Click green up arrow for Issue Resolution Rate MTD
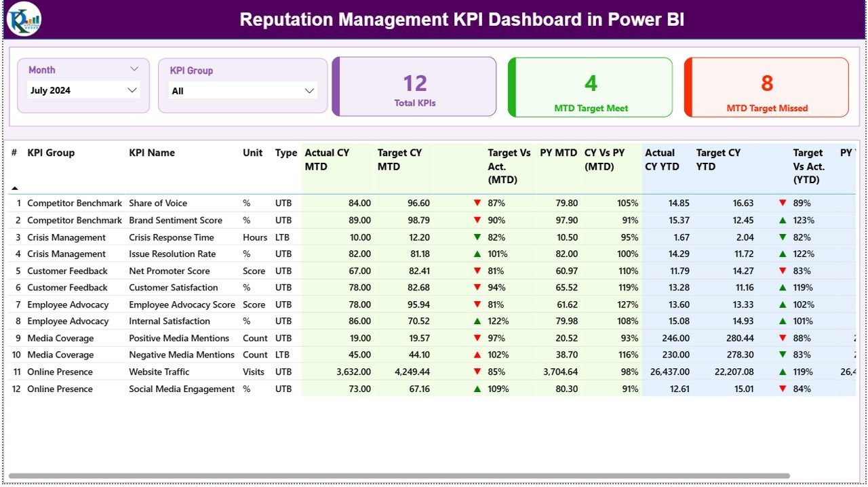Screen dimensions: 868x487 [x=477, y=254]
